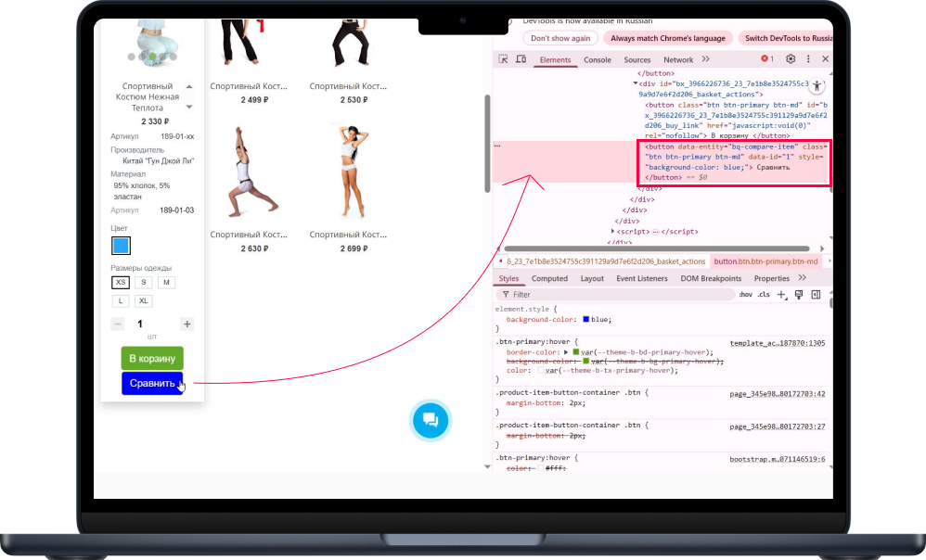
Task: Open the blue live chat bubble
Action: [431, 420]
